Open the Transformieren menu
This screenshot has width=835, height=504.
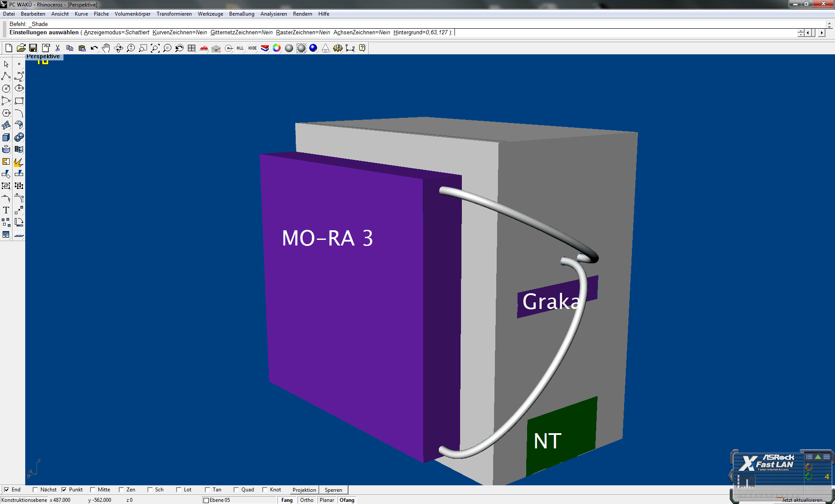(x=174, y=14)
